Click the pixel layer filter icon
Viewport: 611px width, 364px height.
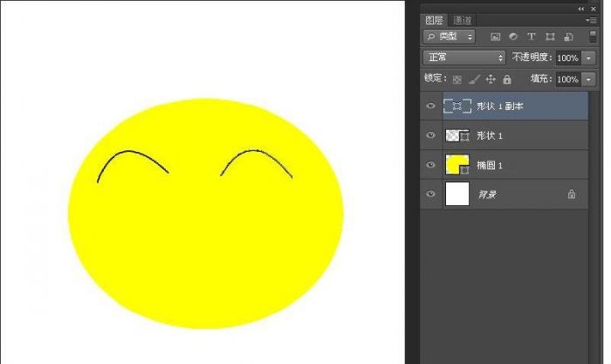point(495,37)
